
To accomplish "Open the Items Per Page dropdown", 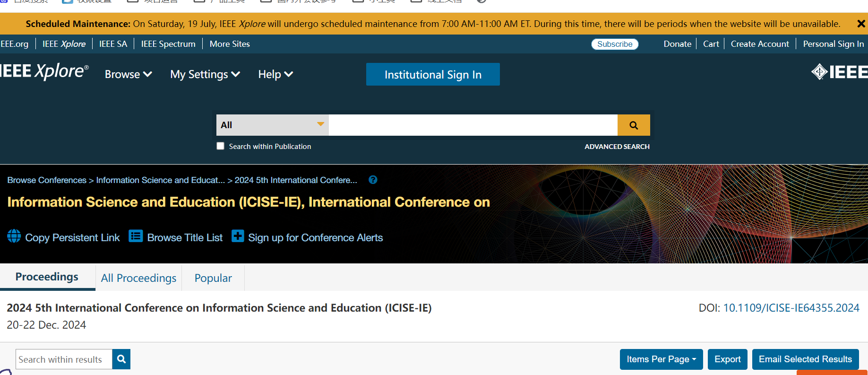I will 661,359.
